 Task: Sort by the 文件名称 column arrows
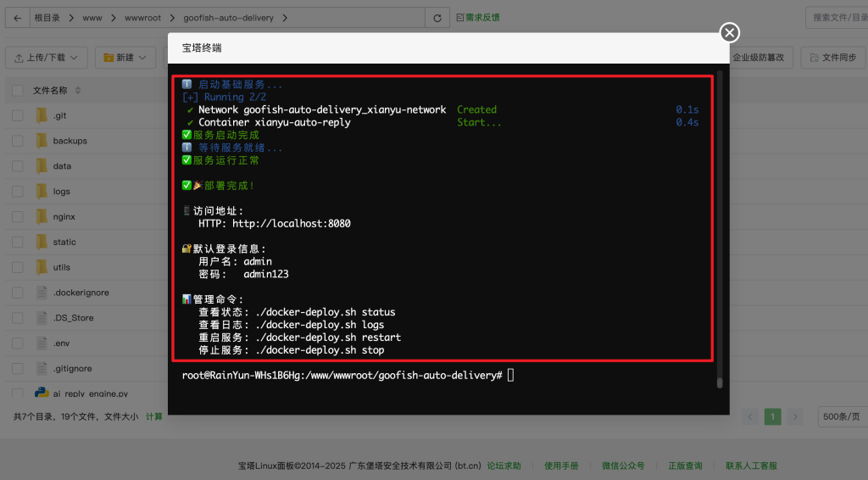(78, 90)
